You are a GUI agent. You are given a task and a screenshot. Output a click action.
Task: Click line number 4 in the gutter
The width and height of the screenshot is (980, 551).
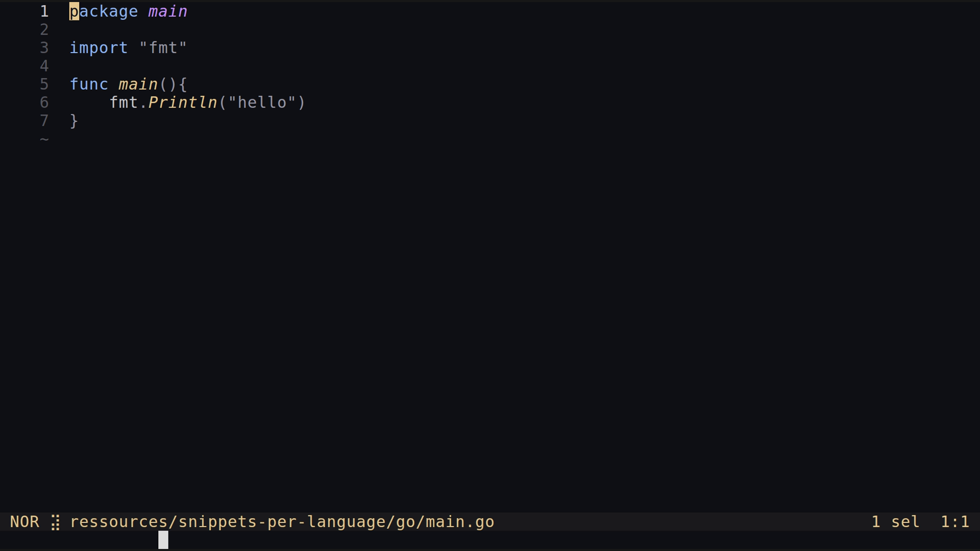pyautogui.click(x=44, y=66)
